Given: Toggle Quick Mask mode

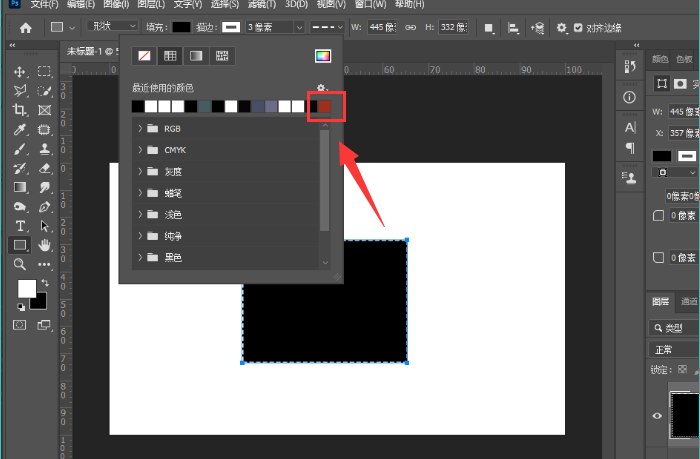Looking at the screenshot, I should coord(19,325).
